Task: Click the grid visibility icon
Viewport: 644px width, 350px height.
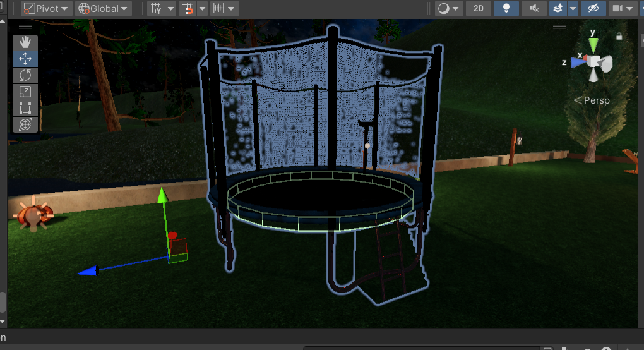Action: [x=156, y=8]
